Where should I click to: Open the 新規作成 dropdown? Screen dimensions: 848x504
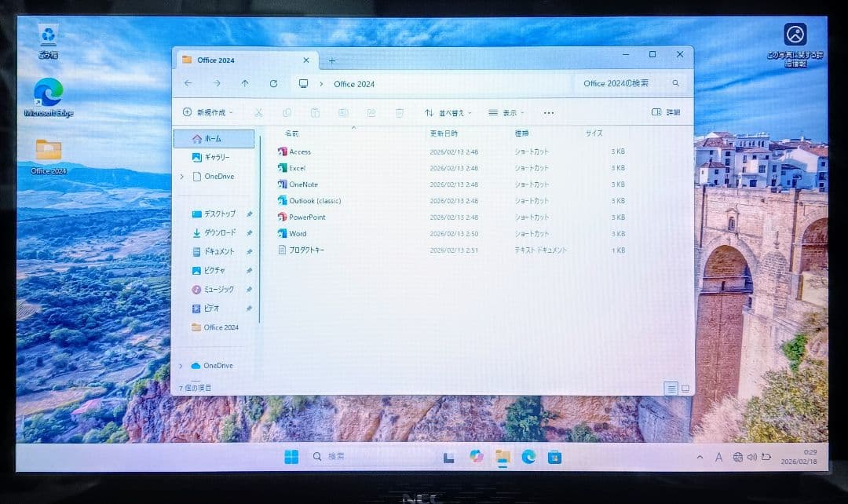click(207, 112)
